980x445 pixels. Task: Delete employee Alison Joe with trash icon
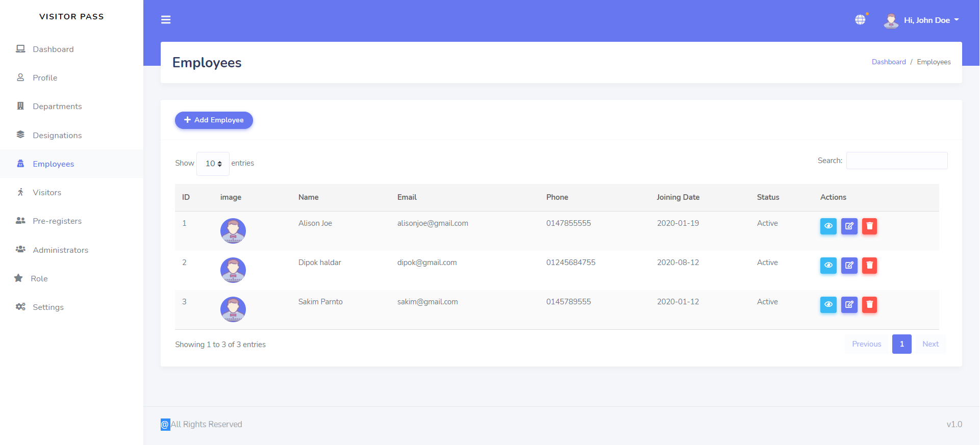869,226
